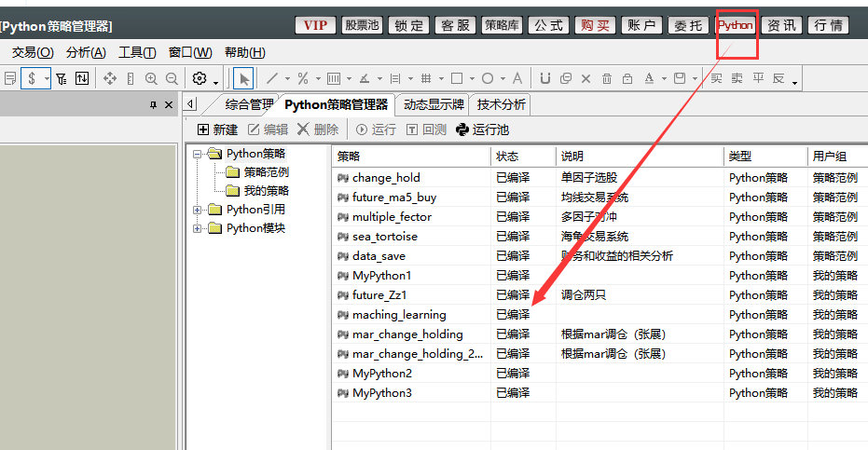The image size is (868, 450).
Task: Select the maching_learning strategy row
Action: pos(600,314)
